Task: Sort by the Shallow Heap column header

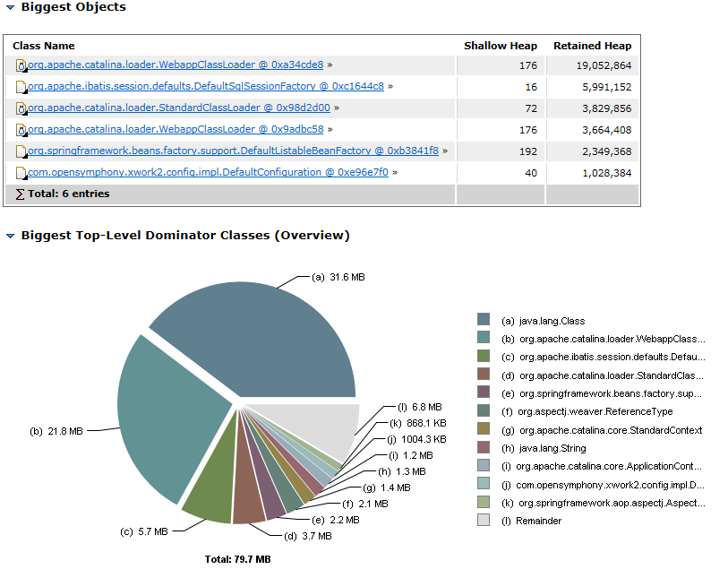Action: click(x=500, y=46)
